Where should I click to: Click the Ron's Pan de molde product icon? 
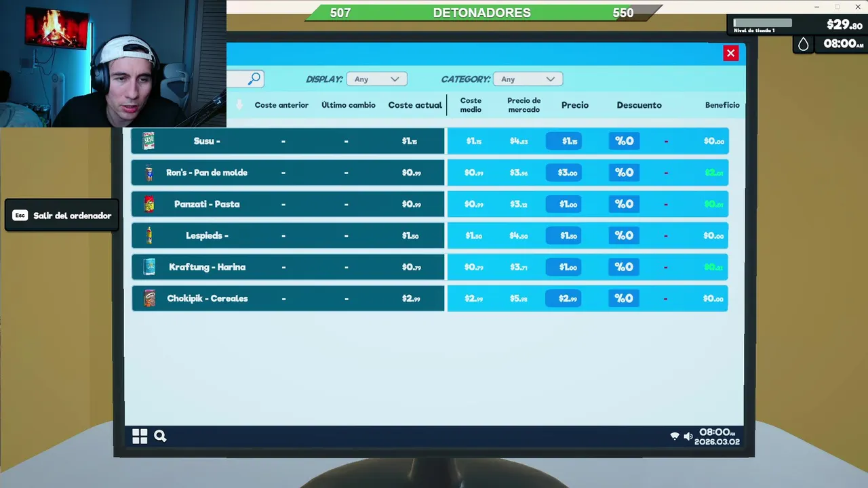pos(149,173)
